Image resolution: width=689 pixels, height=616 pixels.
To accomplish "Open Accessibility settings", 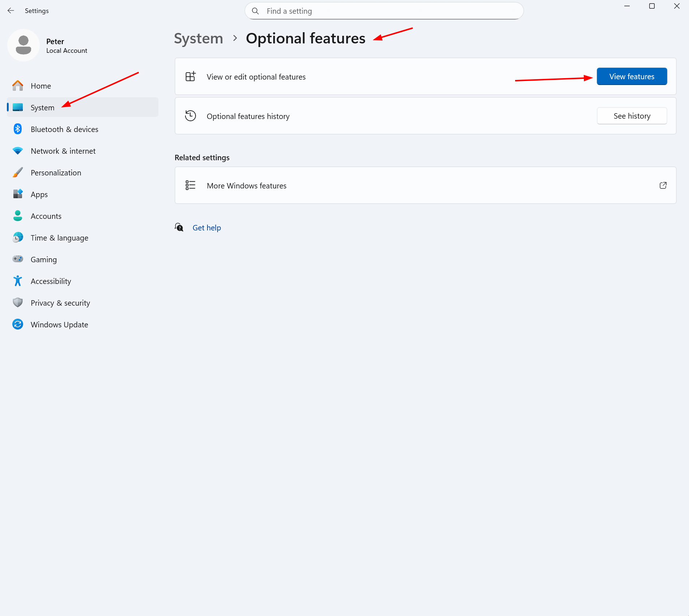I will click(82, 281).
